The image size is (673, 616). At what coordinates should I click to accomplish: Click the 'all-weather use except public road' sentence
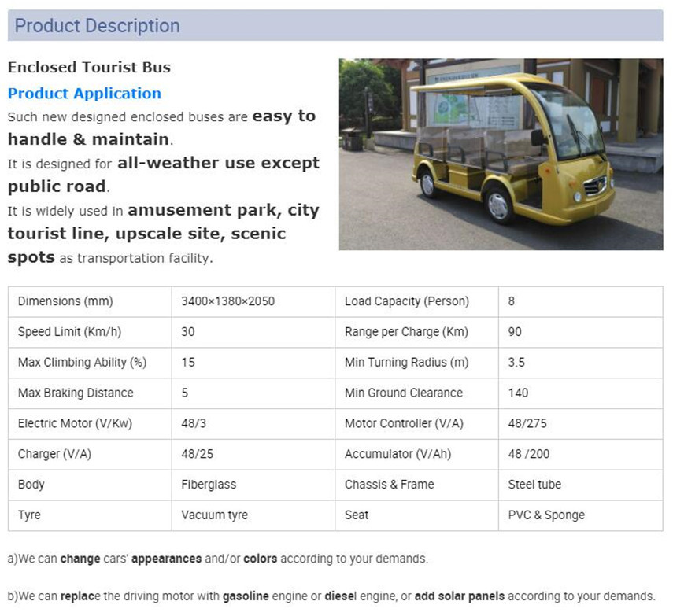(164, 175)
